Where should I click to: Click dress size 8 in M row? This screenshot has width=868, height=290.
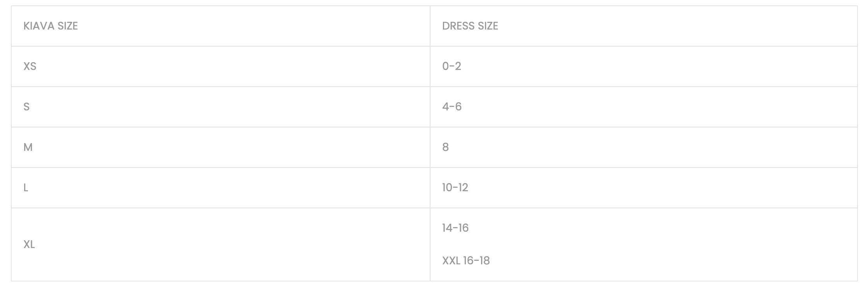446,147
